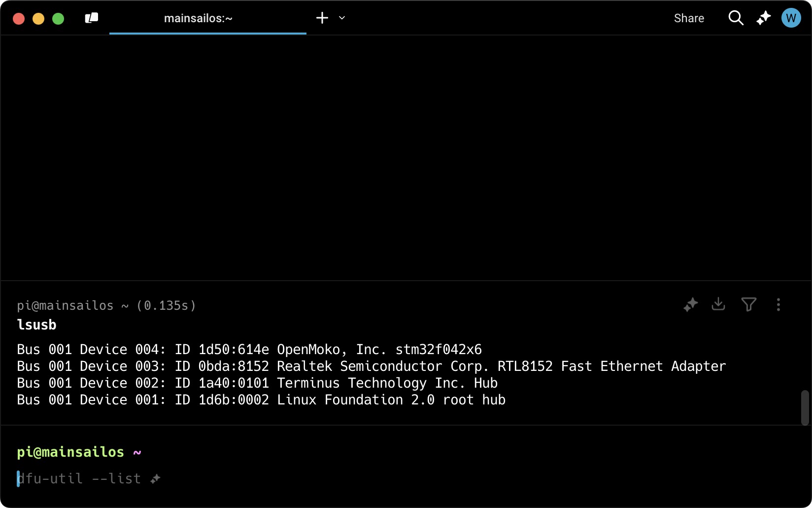Minimize the window with yellow button
812x508 pixels.
click(x=38, y=19)
